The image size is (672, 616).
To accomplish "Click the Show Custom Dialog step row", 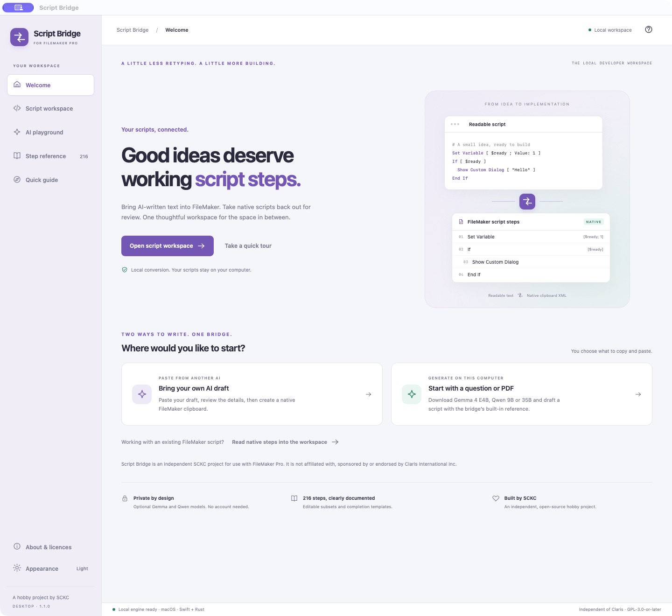I will point(531,262).
